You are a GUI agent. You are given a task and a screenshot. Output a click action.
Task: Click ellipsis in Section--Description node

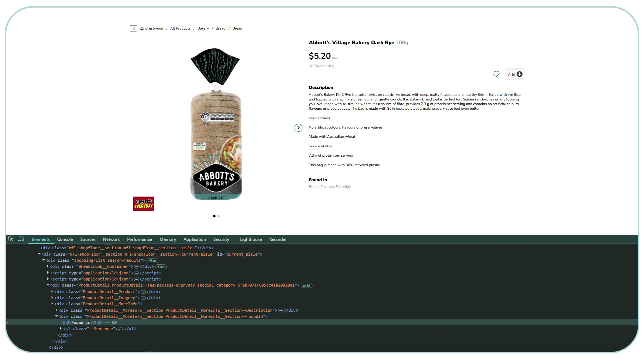tap(280, 310)
